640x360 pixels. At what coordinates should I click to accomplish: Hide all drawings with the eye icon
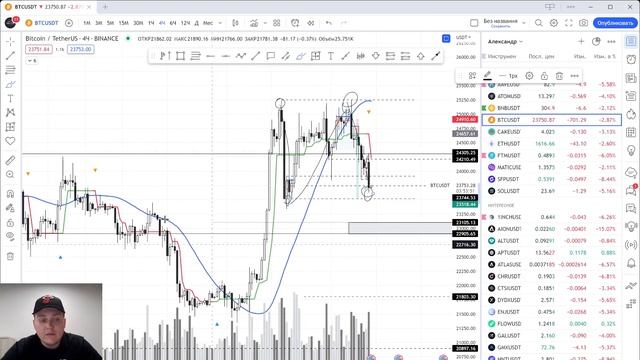tap(10, 237)
